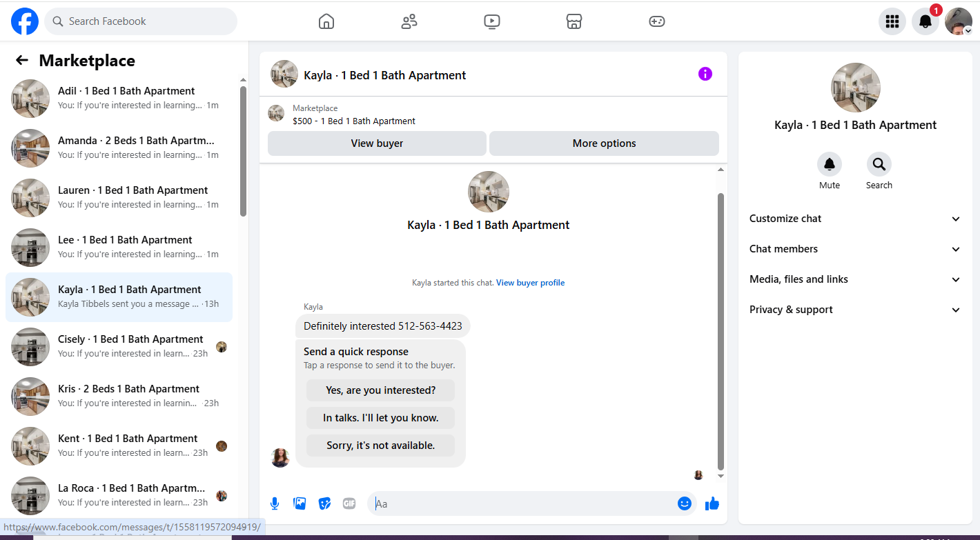Choose a sticker
Image resolution: width=980 pixels, height=540 pixels.
tap(324, 503)
